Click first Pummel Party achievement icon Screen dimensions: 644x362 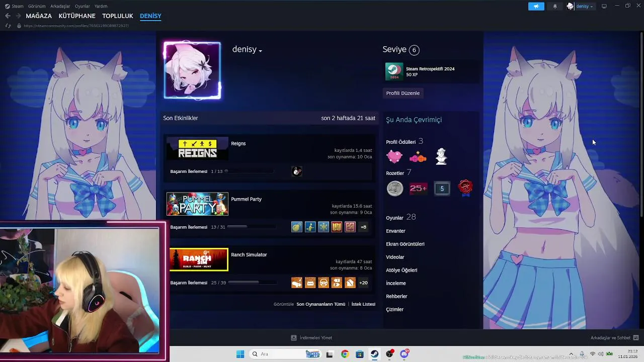coord(297,227)
